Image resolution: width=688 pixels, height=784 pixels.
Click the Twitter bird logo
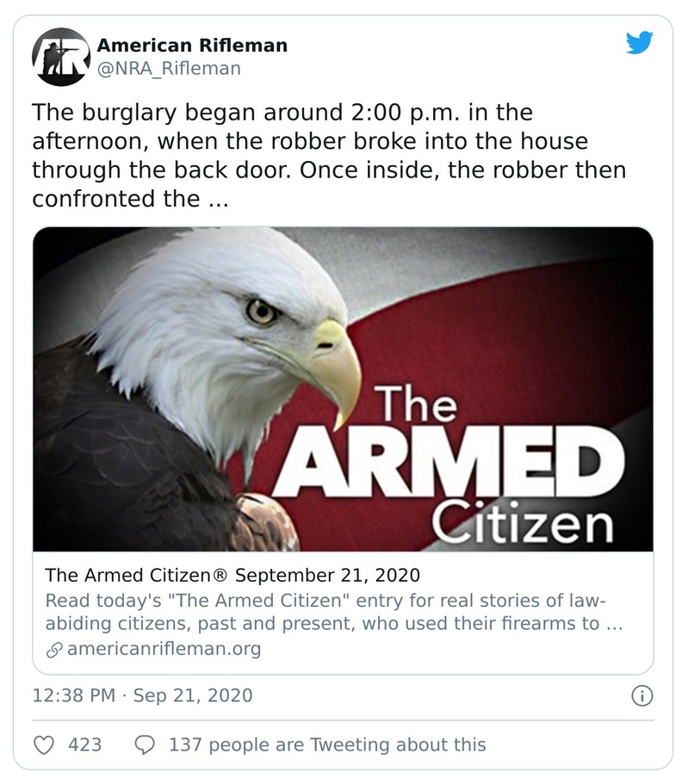click(x=639, y=43)
